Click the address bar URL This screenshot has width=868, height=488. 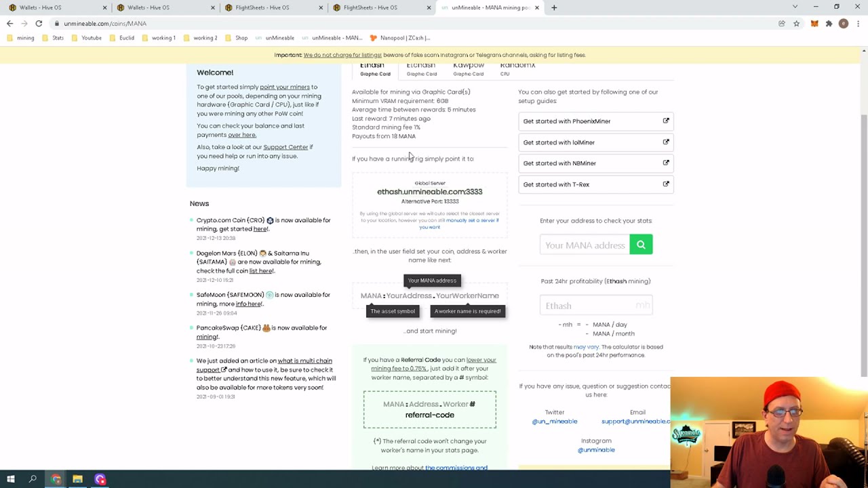tap(105, 24)
